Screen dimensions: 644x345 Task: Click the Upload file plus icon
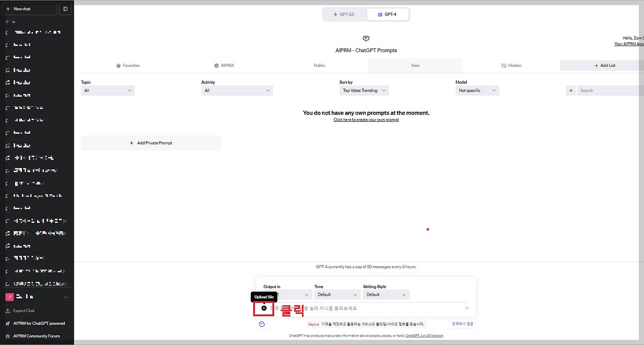click(x=264, y=308)
